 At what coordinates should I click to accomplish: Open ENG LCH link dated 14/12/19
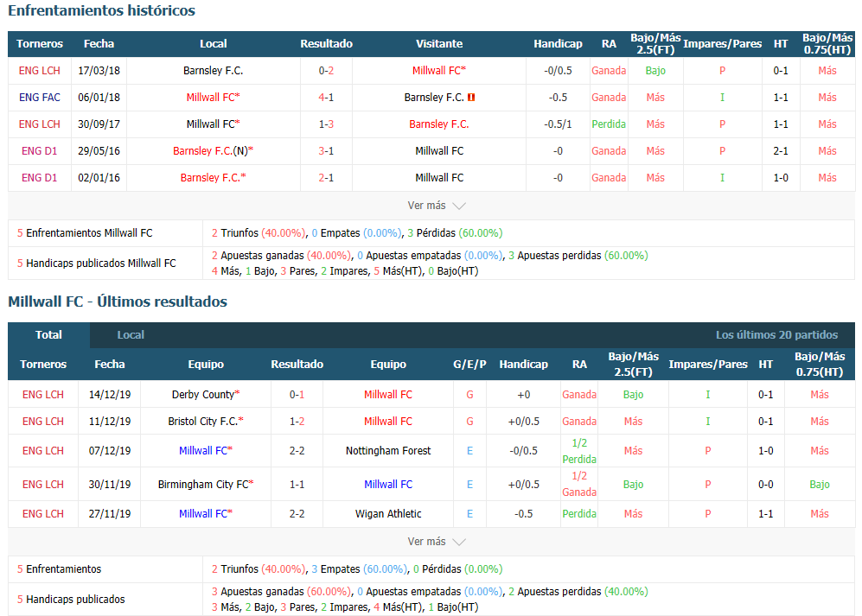(43, 395)
